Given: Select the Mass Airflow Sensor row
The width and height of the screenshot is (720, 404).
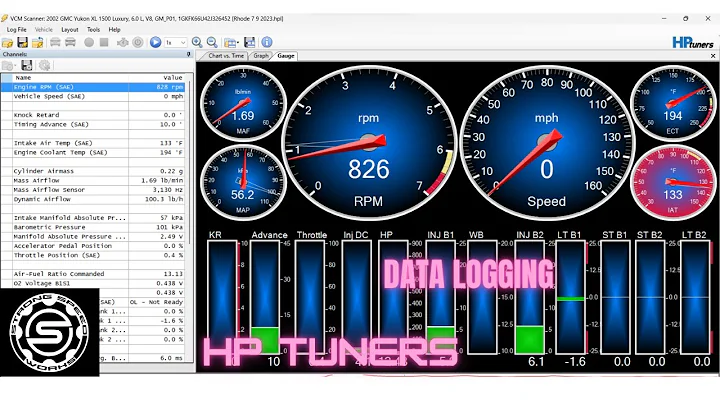Looking at the screenshot, I should [93, 190].
